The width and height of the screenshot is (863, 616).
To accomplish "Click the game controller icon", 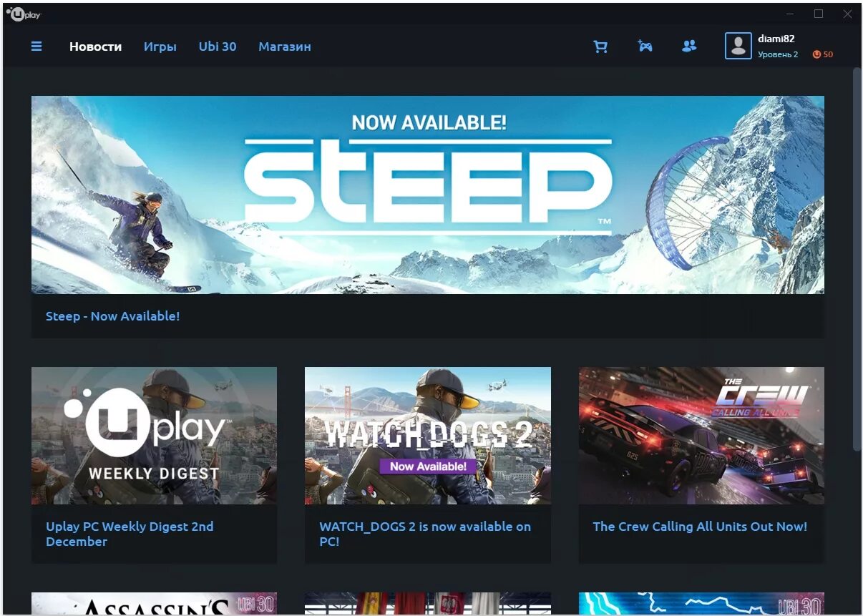I will click(x=645, y=47).
